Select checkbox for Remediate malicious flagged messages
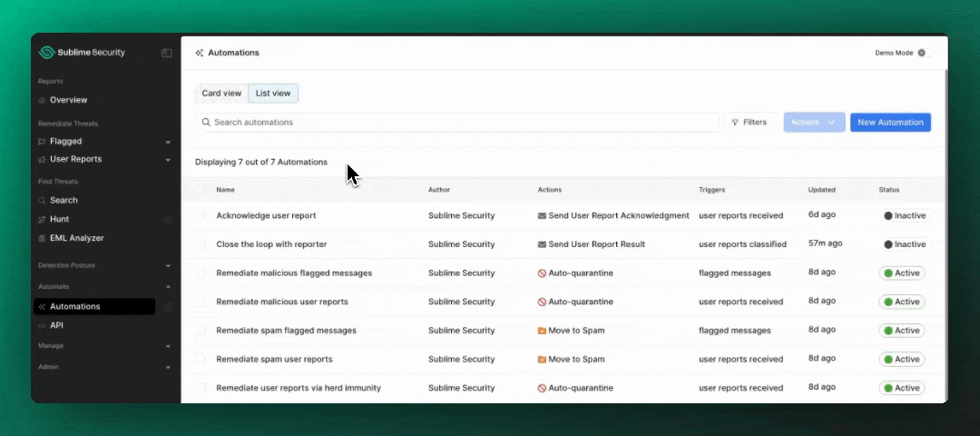This screenshot has width=980, height=436. pyautogui.click(x=200, y=273)
